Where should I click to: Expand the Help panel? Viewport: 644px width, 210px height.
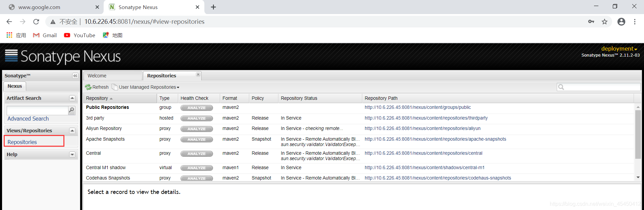(72, 154)
